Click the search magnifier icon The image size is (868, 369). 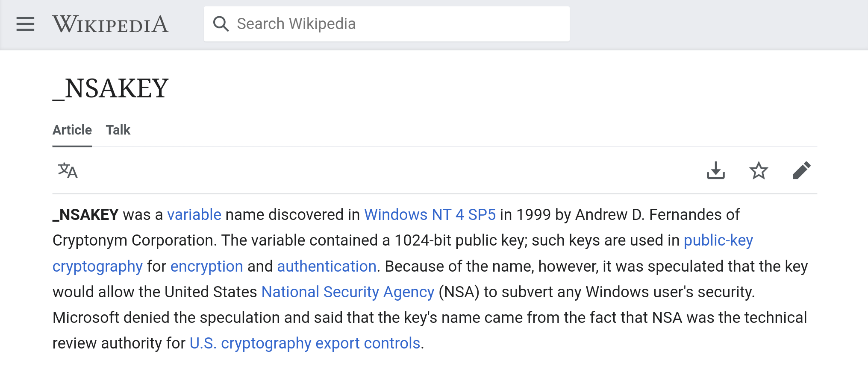click(221, 24)
